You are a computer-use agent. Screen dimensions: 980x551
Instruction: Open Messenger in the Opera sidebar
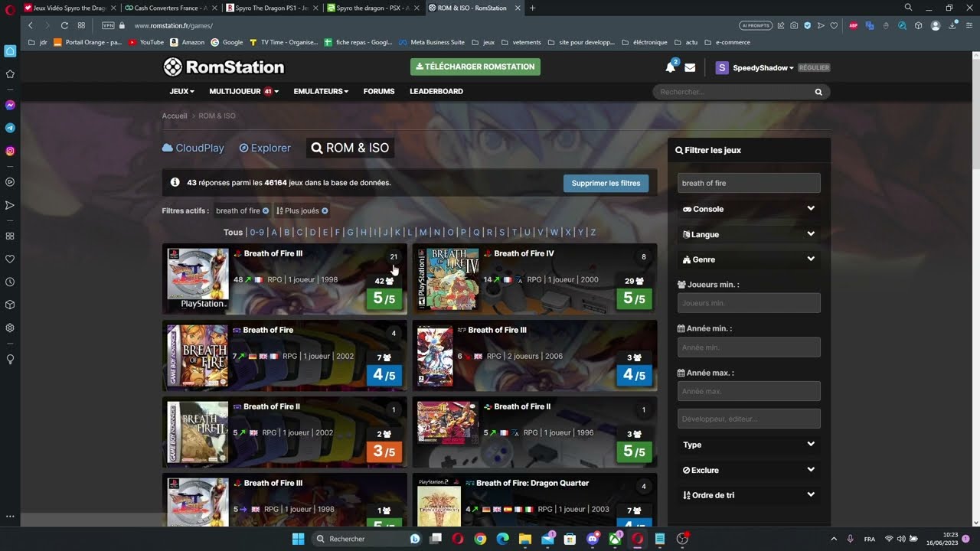(10, 105)
